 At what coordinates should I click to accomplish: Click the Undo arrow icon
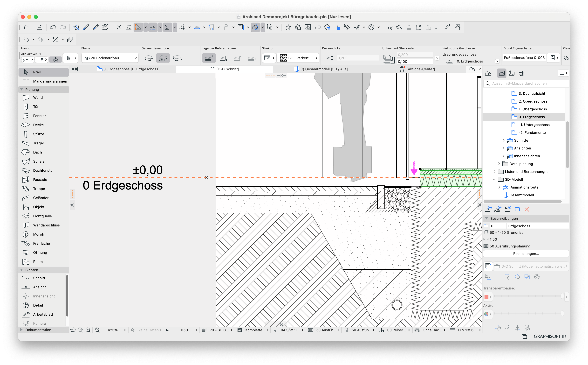pos(53,27)
